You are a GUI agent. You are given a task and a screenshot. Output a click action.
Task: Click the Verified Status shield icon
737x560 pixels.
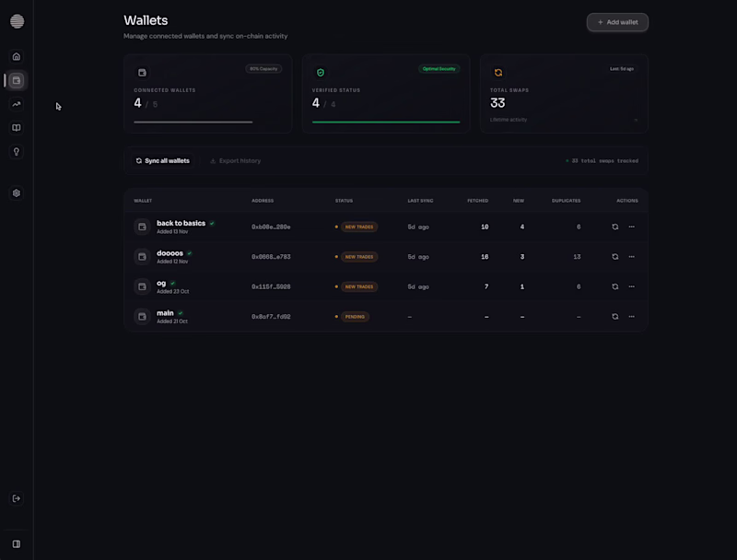pos(321,73)
